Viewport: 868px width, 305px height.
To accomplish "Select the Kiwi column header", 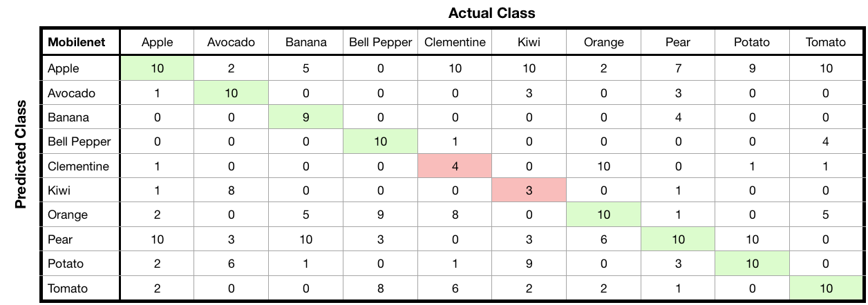I will point(529,42).
